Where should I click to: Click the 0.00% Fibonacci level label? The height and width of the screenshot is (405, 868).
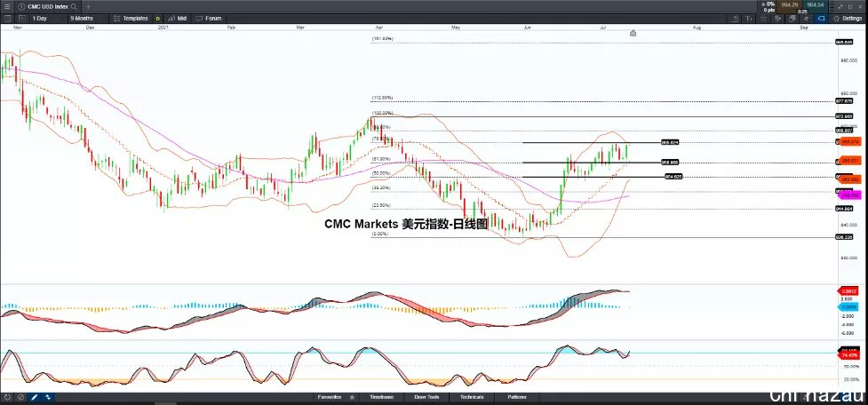coord(380,234)
